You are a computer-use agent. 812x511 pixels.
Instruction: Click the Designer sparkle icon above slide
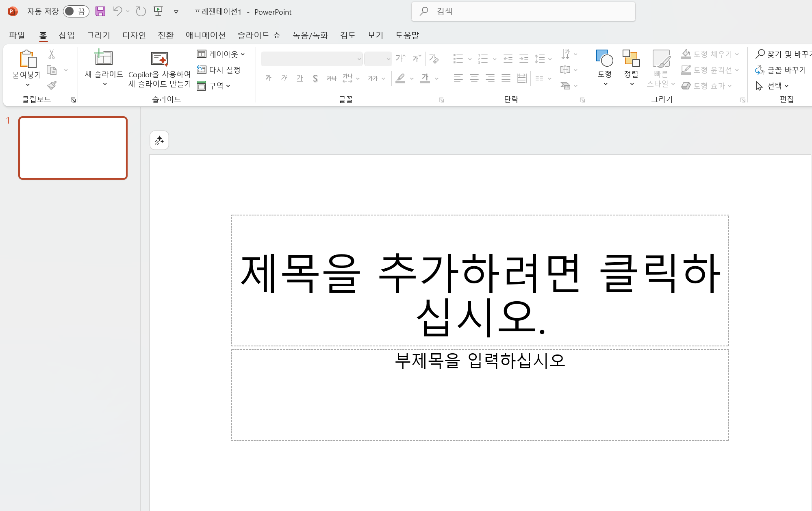click(x=159, y=141)
